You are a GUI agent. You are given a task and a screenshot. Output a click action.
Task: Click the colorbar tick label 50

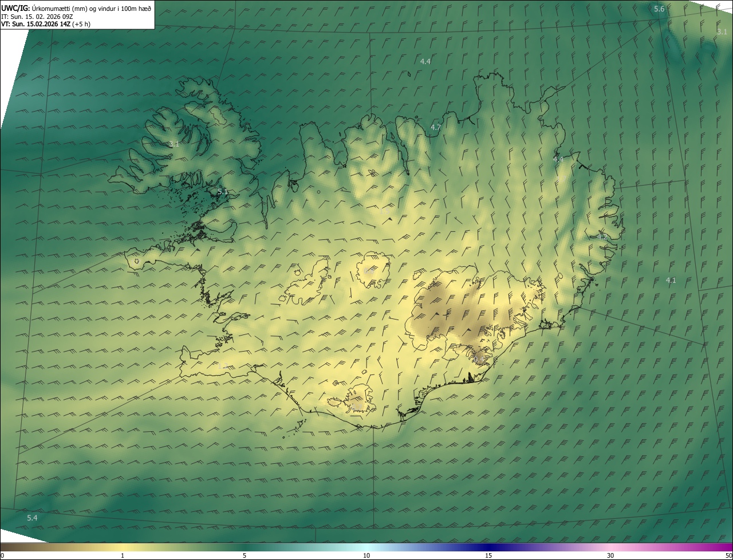(x=728, y=555)
